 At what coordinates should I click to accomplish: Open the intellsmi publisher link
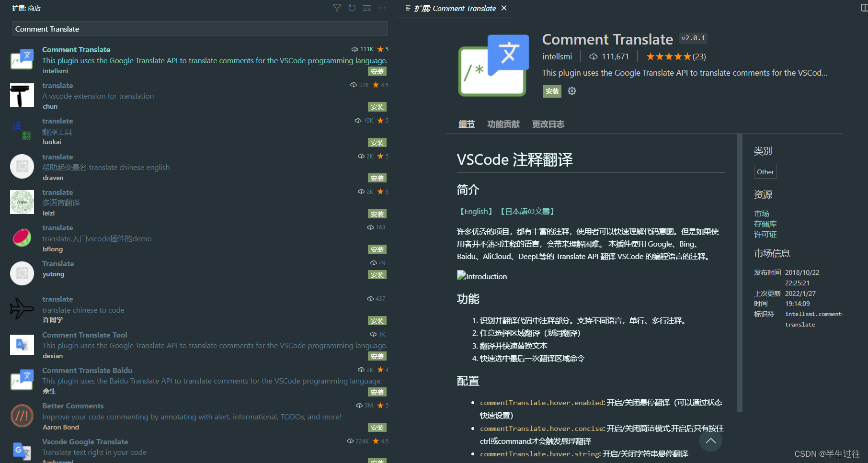[557, 56]
